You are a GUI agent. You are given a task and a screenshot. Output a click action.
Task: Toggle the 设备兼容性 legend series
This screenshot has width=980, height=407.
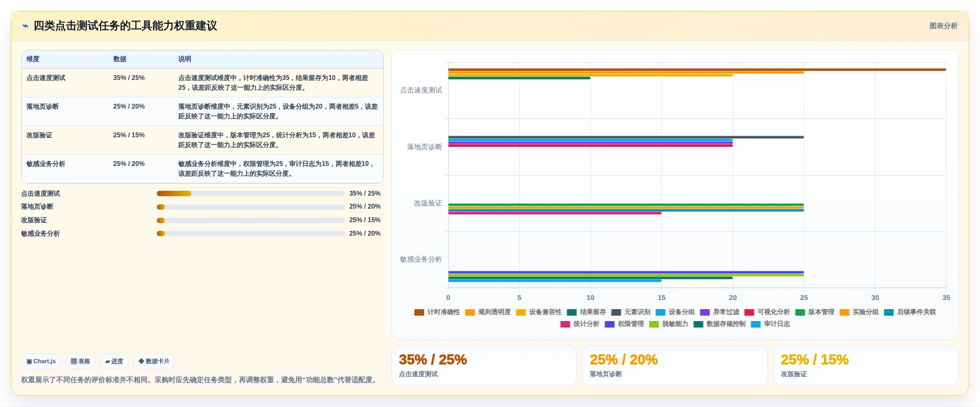click(538, 312)
